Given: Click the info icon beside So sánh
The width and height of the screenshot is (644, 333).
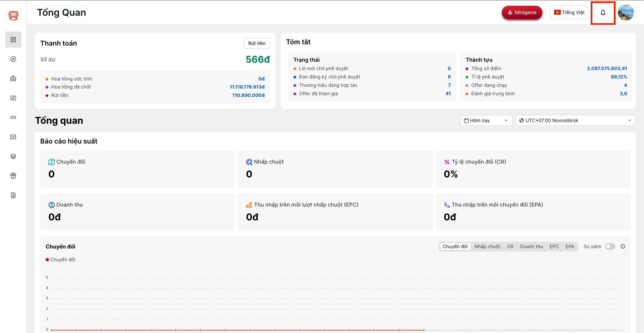Looking at the screenshot, I should [623, 246].
